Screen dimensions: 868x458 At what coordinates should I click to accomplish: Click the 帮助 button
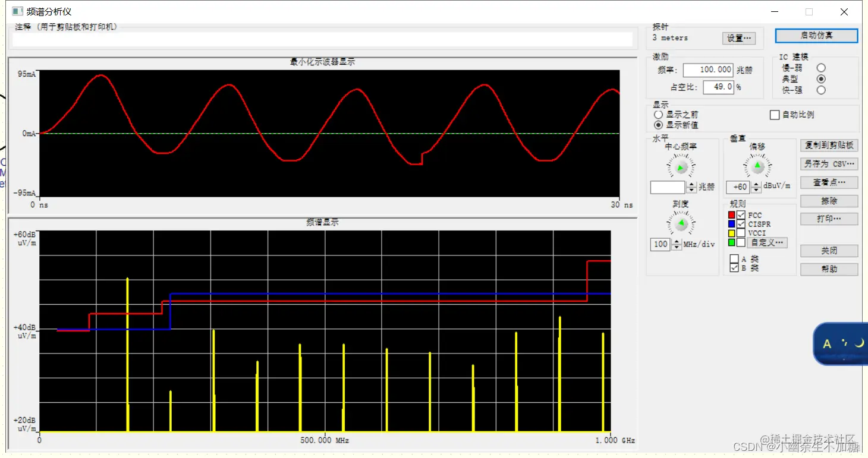829,269
